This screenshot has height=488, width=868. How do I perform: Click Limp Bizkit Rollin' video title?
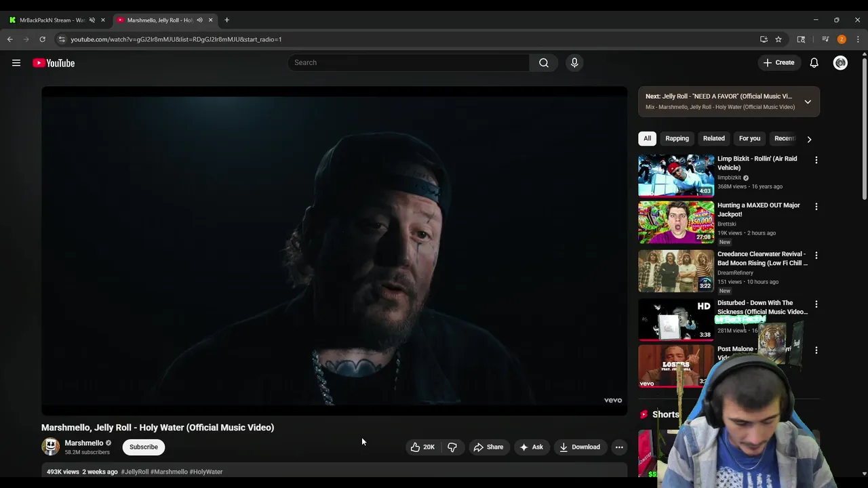click(757, 163)
